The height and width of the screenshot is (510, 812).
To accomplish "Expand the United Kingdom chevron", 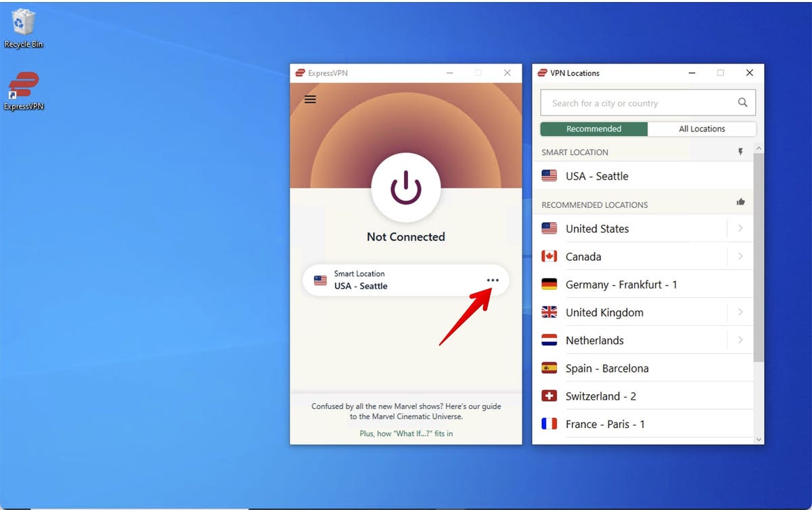I will coord(740,312).
